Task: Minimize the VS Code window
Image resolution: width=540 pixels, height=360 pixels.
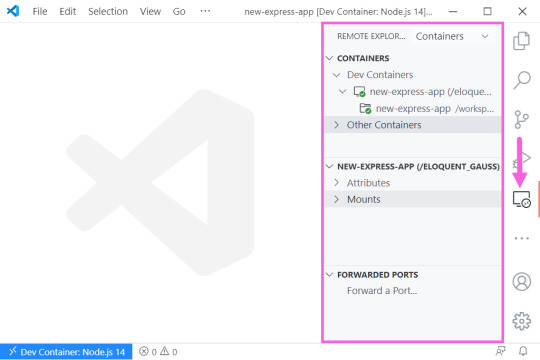Action: pyautogui.click(x=453, y=11)
